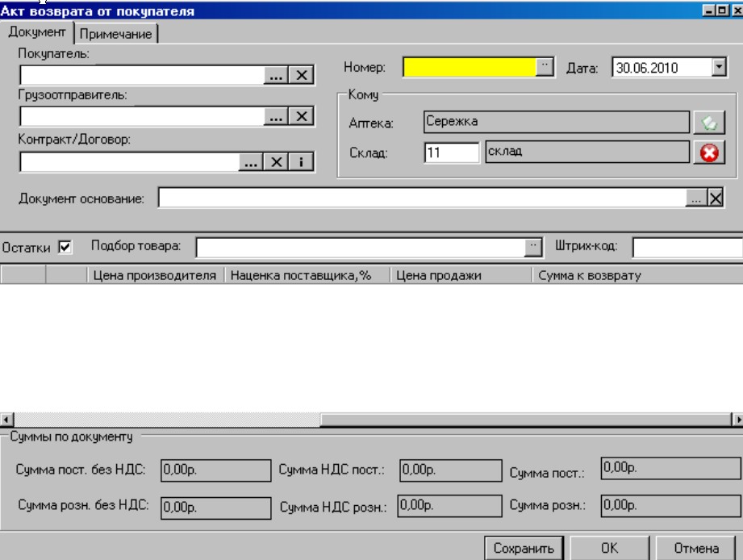Open the Подбор товара dropdown
Viewport: 743px width, 560px height.
click(533, 247)
